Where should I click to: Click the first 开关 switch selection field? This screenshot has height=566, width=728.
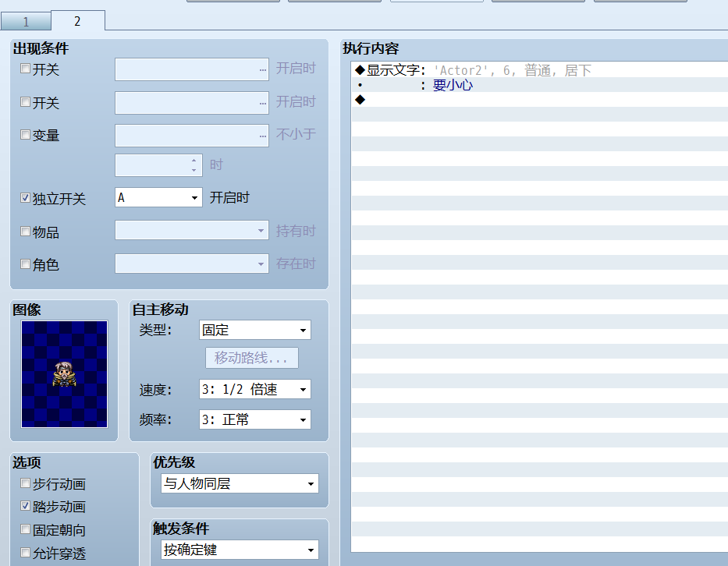tap(192, 69)
